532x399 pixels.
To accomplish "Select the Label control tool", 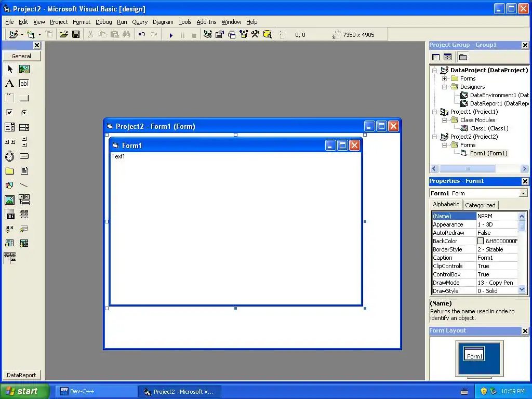I will coord(10,84).
